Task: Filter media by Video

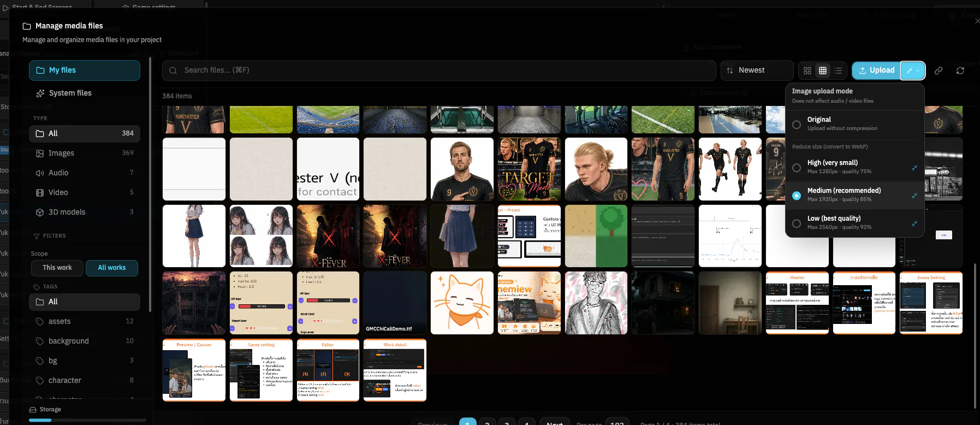Action: (85, 192)
